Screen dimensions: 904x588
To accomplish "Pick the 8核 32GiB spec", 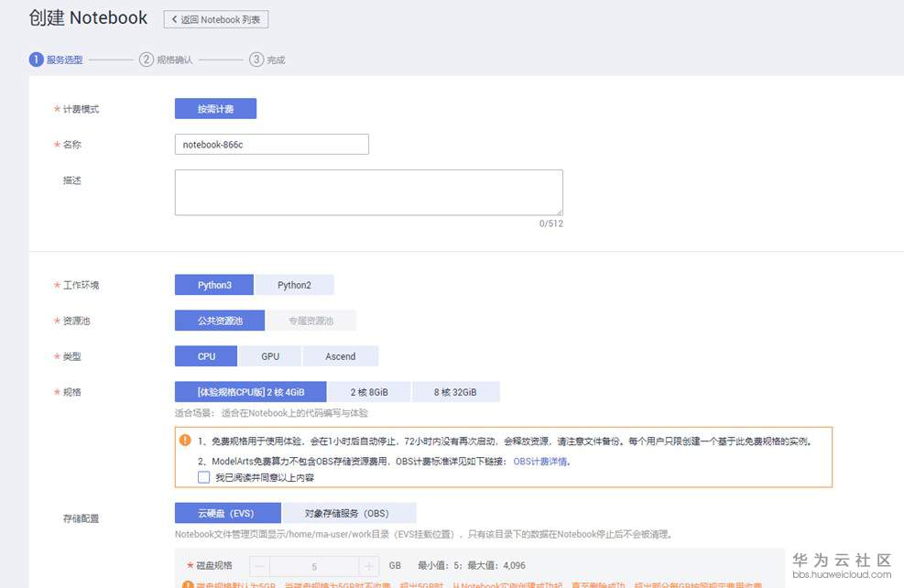I will tap(455, 392).
